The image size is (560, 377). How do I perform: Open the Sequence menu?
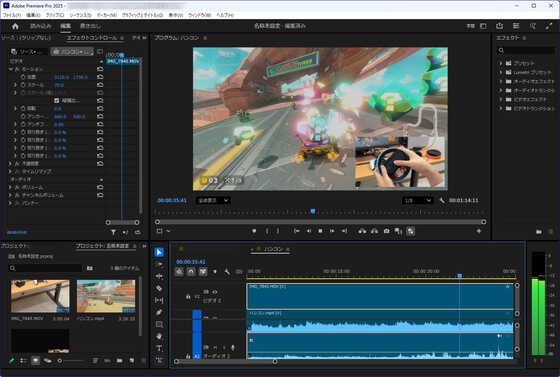pos(80,15)
